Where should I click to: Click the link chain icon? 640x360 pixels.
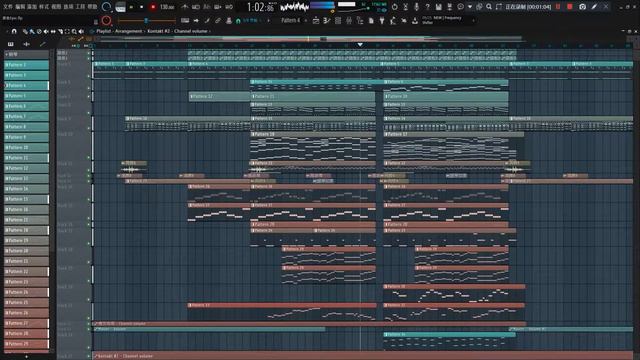pyautogui.click(x=218, y=20)
